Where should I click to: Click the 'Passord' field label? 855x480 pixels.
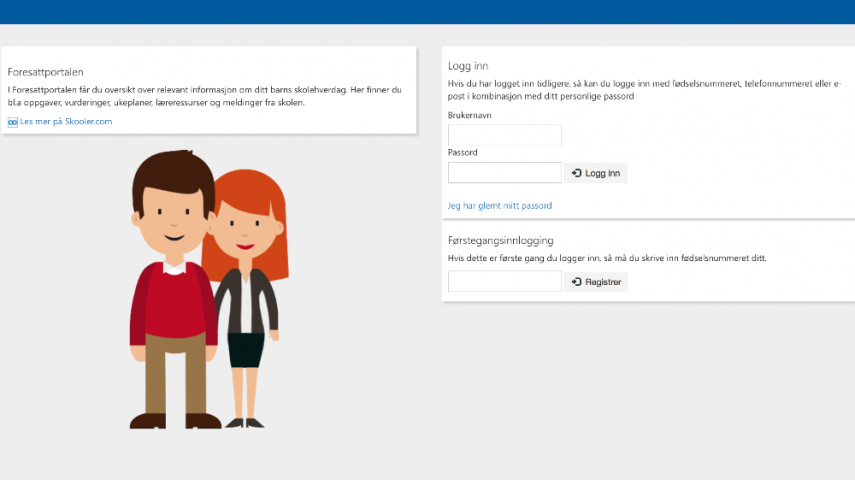coord(462,152)
